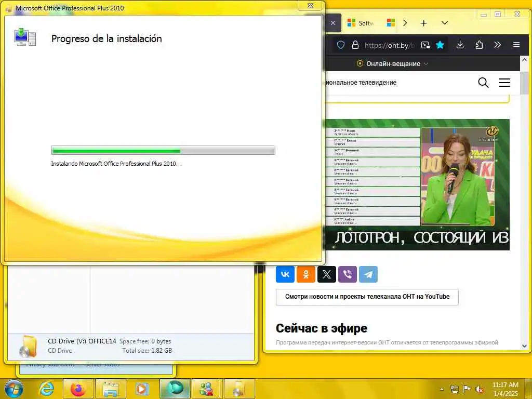The height and width of the screenshot is (399, 532).
Task: Open the ONT site hamburger menu
Action: (504, 83)
